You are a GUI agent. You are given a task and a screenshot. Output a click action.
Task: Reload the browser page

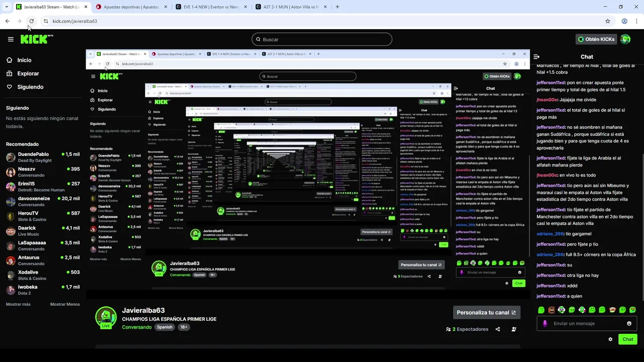[x=31, y=21]
